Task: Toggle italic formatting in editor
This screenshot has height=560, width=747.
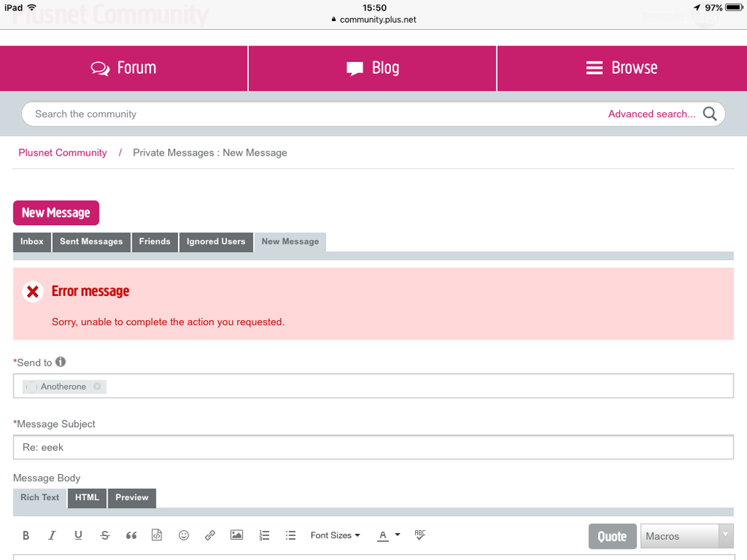Action: coord(52,535)
